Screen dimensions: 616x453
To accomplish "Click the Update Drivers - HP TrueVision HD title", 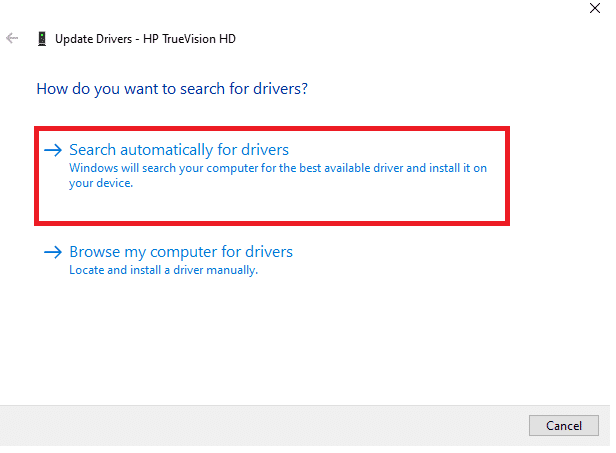I will [x=145, y=39].
